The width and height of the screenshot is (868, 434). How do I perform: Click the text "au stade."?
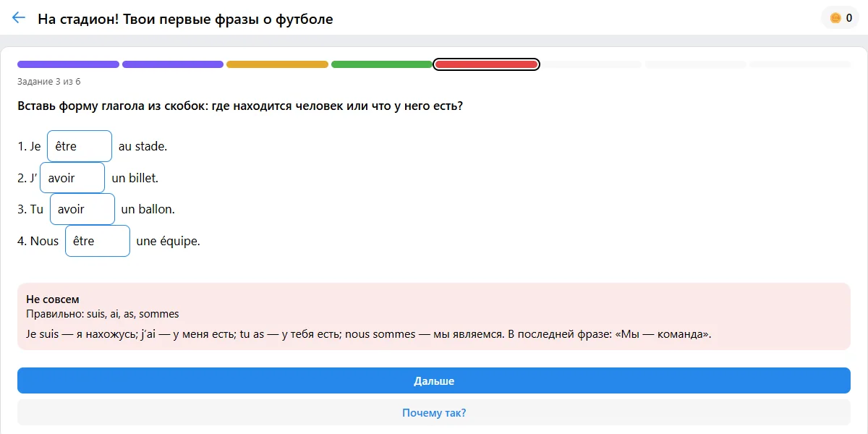(142, 146)
